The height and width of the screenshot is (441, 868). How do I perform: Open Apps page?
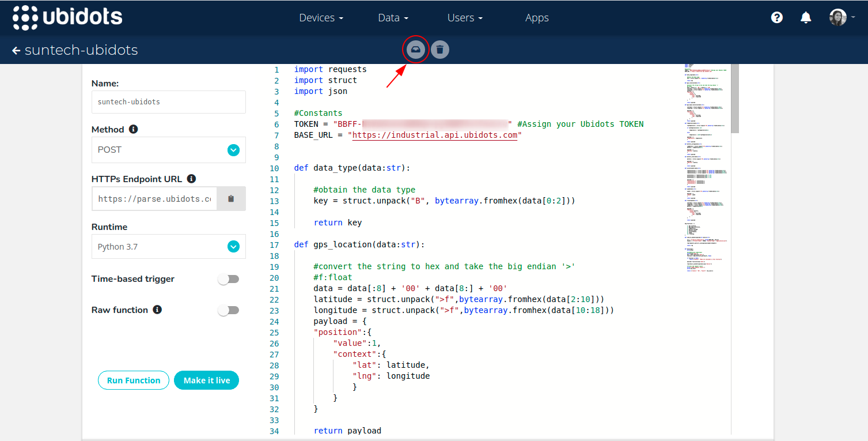point(537,18)
